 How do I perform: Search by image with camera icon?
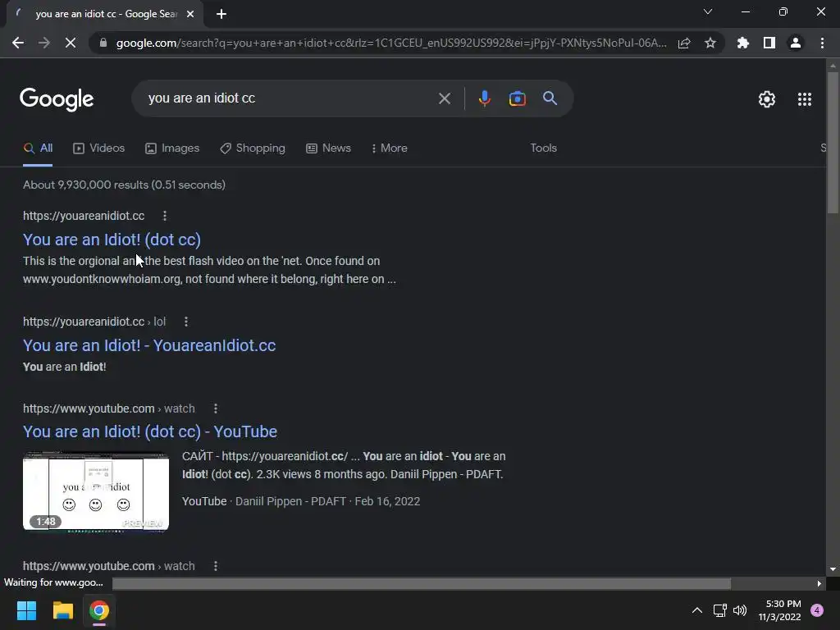coord(517,98)
